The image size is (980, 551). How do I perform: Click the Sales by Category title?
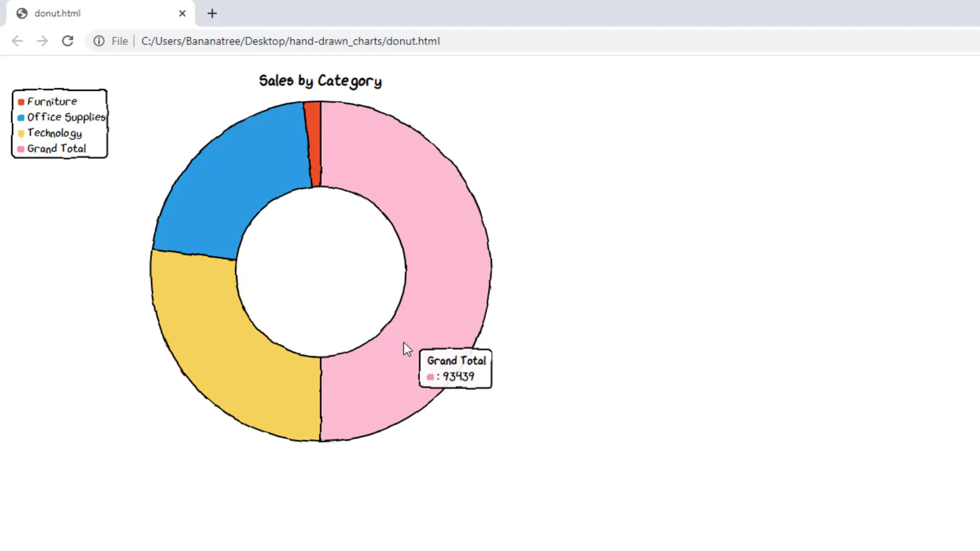pyautogui.click(x=320, y=81)
